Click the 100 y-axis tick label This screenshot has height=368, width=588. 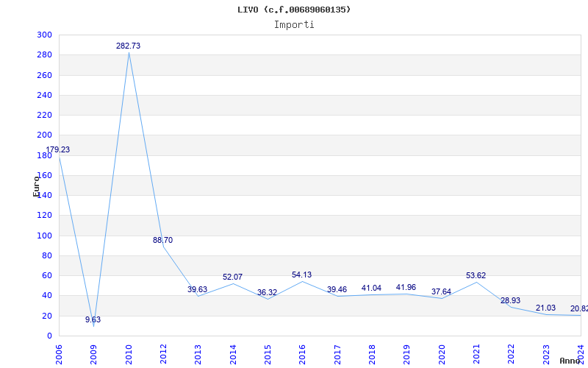[x=44, y=236]
